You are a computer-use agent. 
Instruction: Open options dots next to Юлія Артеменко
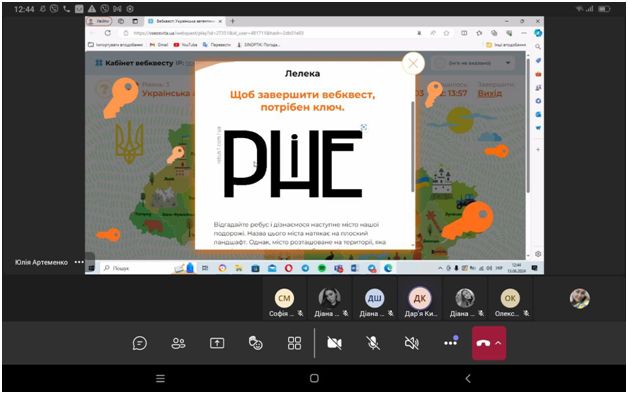[79, 262]
